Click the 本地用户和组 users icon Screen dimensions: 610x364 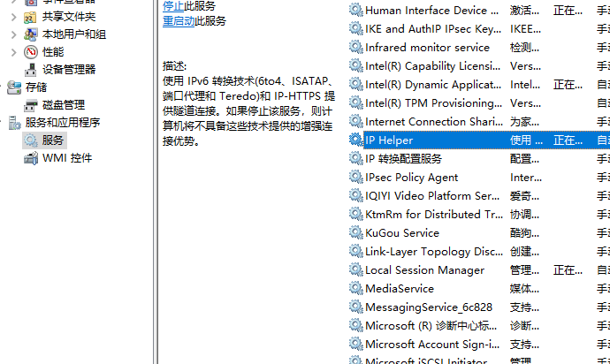pos(31,34)
